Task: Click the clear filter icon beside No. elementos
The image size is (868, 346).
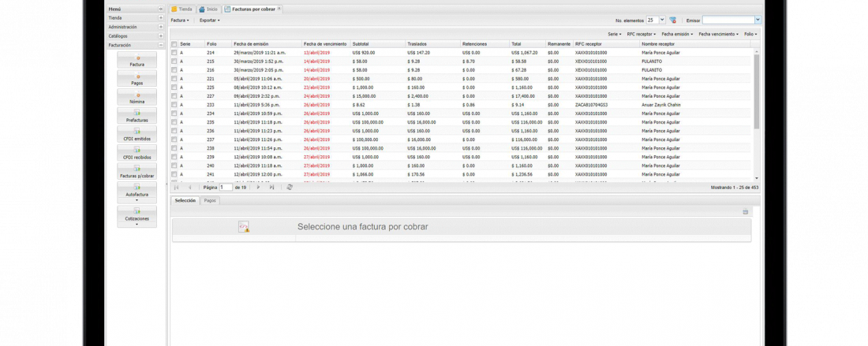Action: pyautogui.click(x=673, y=20)
